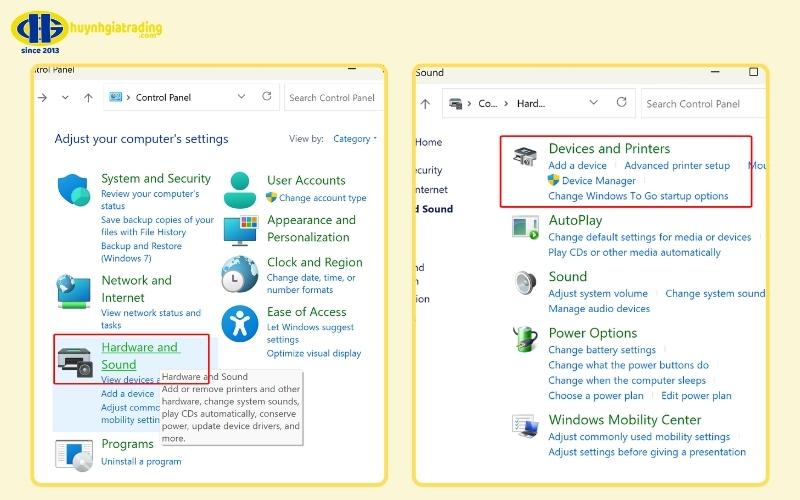Open the Ease of Access icon
Viewport: 800px width, 500px height.
(x=240, y=323)
